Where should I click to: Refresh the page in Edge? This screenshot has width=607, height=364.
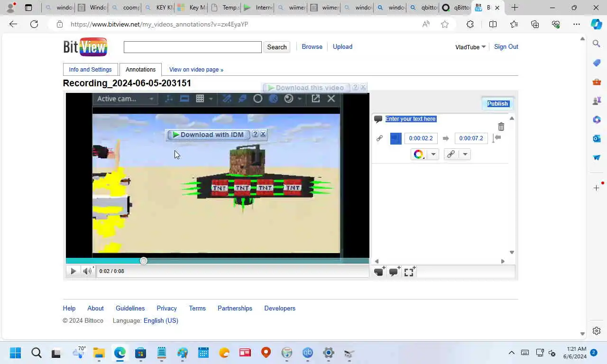[x=34, y=24]
